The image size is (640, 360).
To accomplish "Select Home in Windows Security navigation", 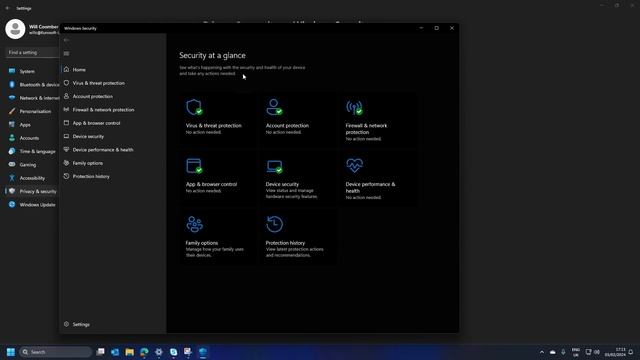I will (x=113, y=69).
